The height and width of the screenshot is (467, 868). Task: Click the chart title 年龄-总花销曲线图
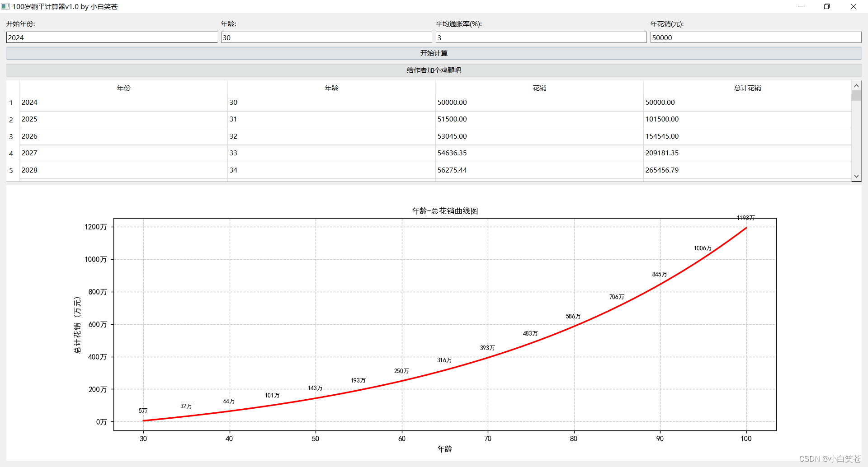tap(445, 211)
